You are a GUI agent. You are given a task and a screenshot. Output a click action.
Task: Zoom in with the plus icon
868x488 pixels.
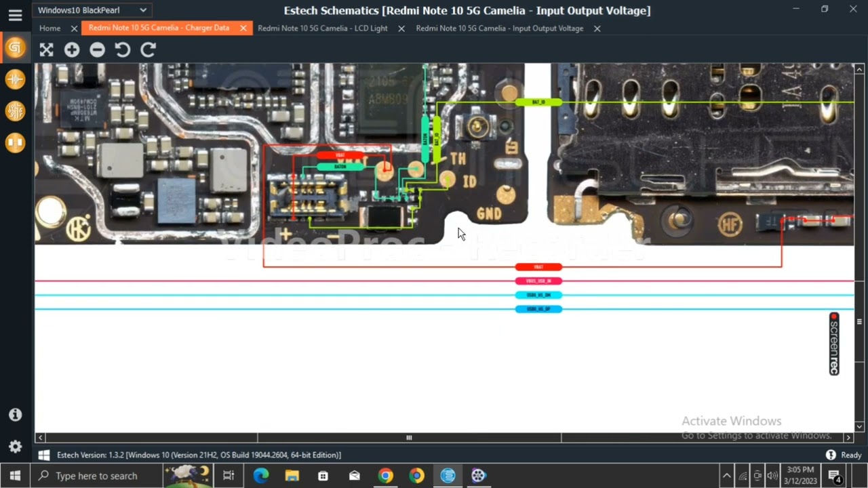[x=72, y=49]
